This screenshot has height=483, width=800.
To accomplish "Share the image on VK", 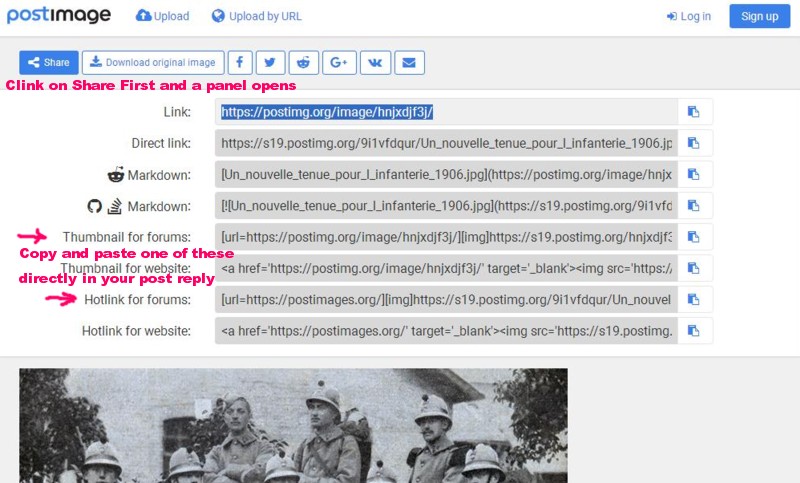I will pos(376,63).
